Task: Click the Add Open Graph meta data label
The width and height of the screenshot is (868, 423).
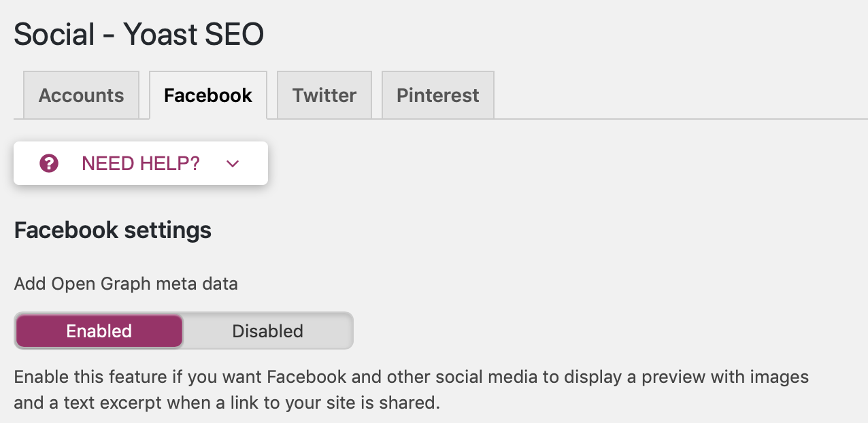Action: click(x=126, y=284)
